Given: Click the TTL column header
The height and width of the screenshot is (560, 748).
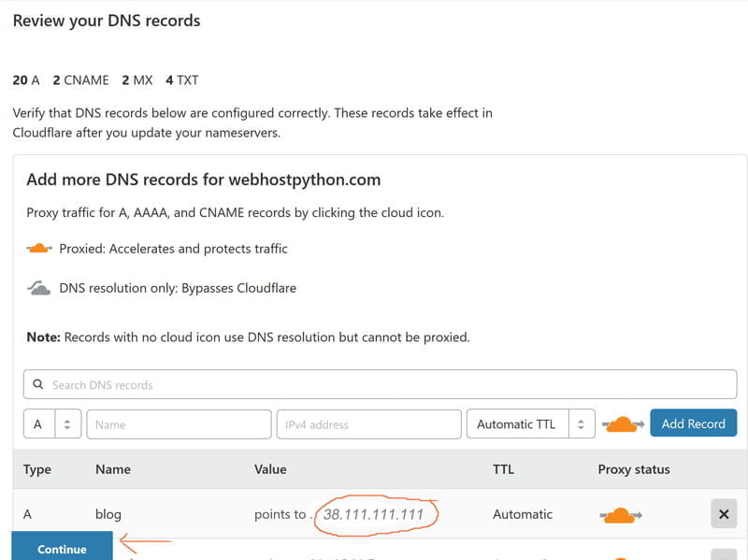Looking at the screenshot, I should 503,469.
